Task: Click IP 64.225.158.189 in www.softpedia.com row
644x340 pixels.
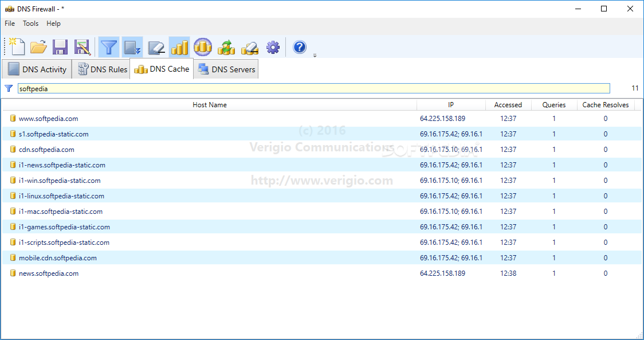Action: (x=442, y=119)
